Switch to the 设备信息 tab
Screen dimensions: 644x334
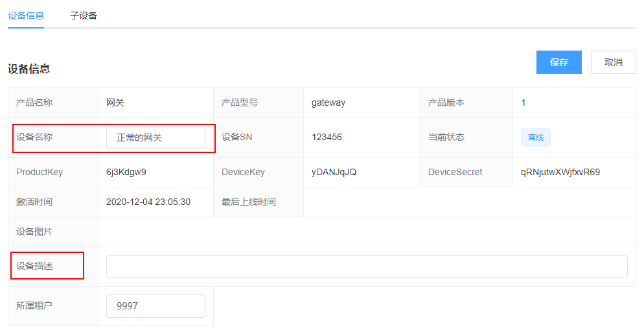[26, 15]
